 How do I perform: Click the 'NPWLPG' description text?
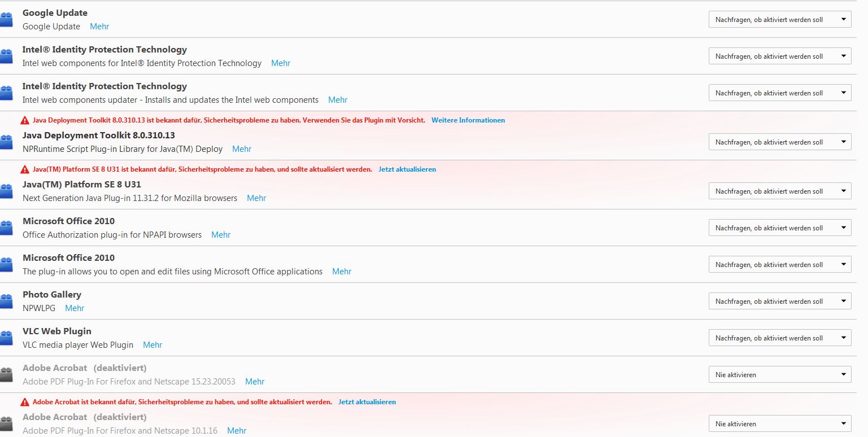[39, 308]
